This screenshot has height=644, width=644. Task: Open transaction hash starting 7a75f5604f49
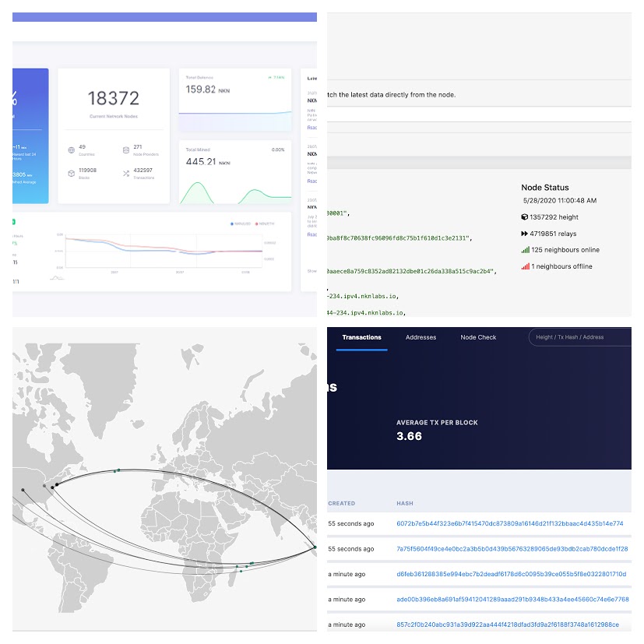pyautogui.click(x=512, y=549)
